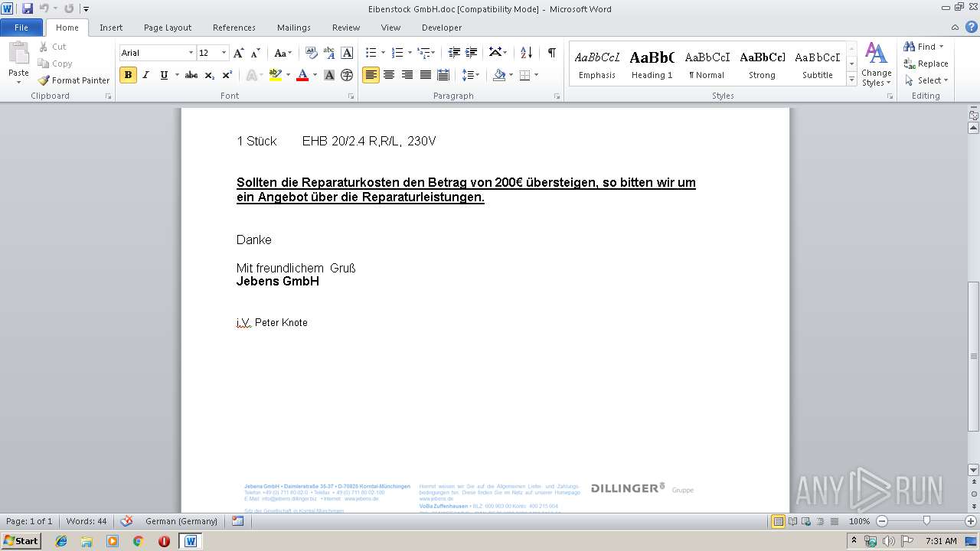Apply the Emphasis style
980x551 pixels.
pyautogui.click(x=597, y=64)
